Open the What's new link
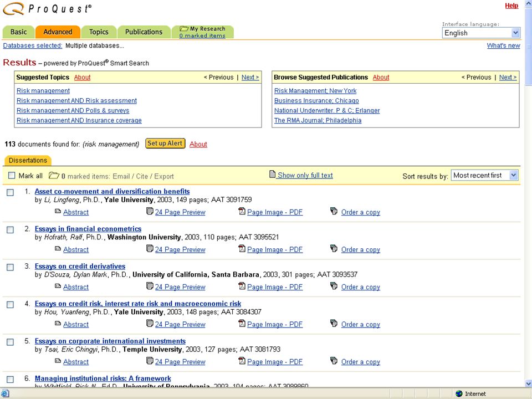 (x=504, y=45)
